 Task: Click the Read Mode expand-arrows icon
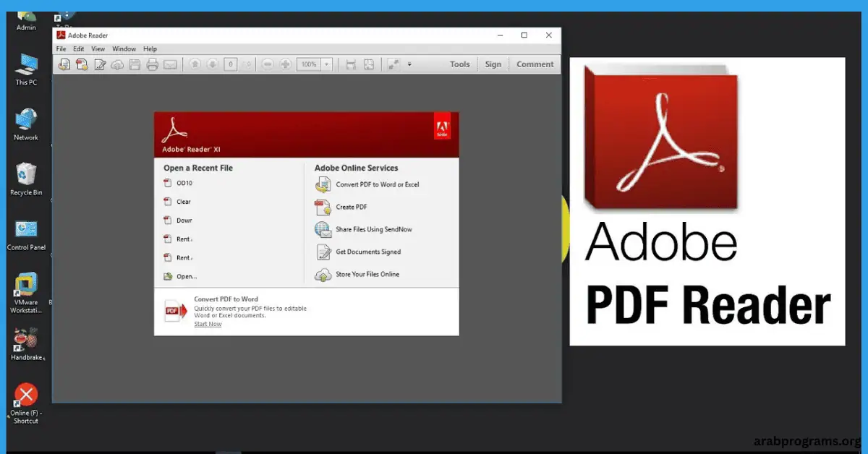pos(393,64)
